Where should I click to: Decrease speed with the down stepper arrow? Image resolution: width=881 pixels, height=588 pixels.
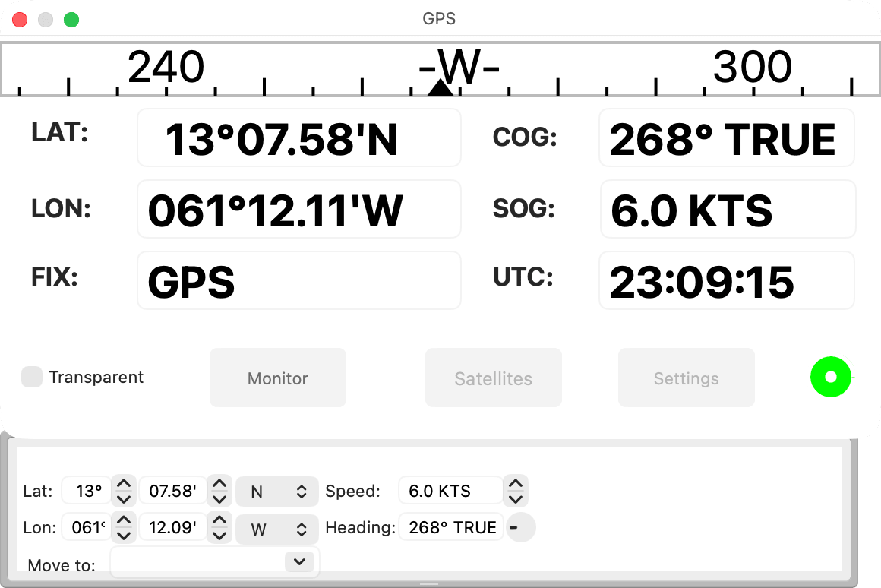point(515,498)
